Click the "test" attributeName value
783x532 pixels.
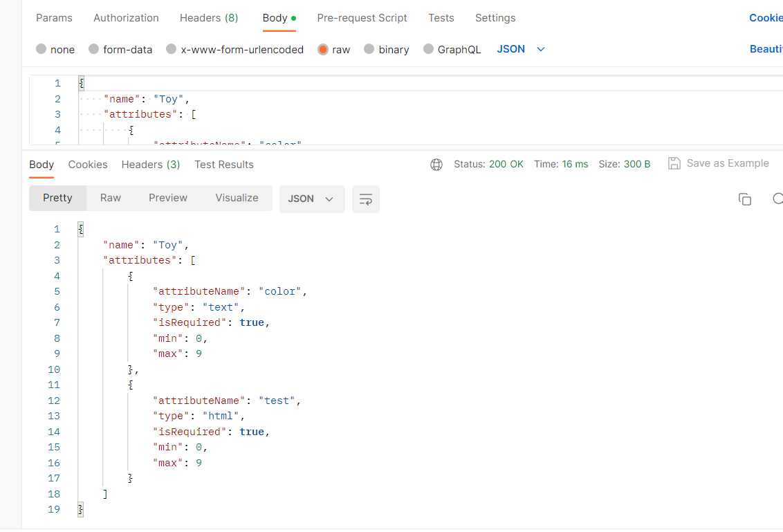pos(277,401)
